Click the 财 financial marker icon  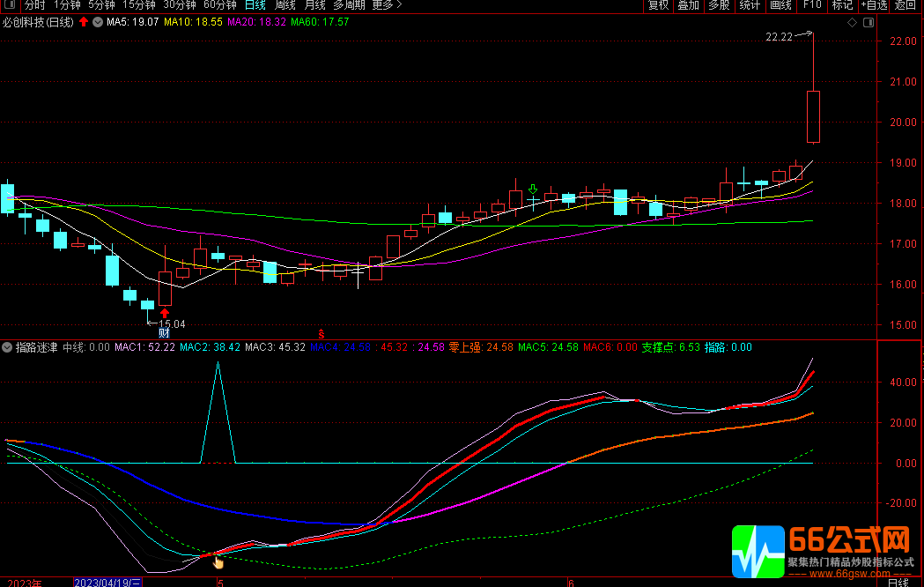pos(165,333)
